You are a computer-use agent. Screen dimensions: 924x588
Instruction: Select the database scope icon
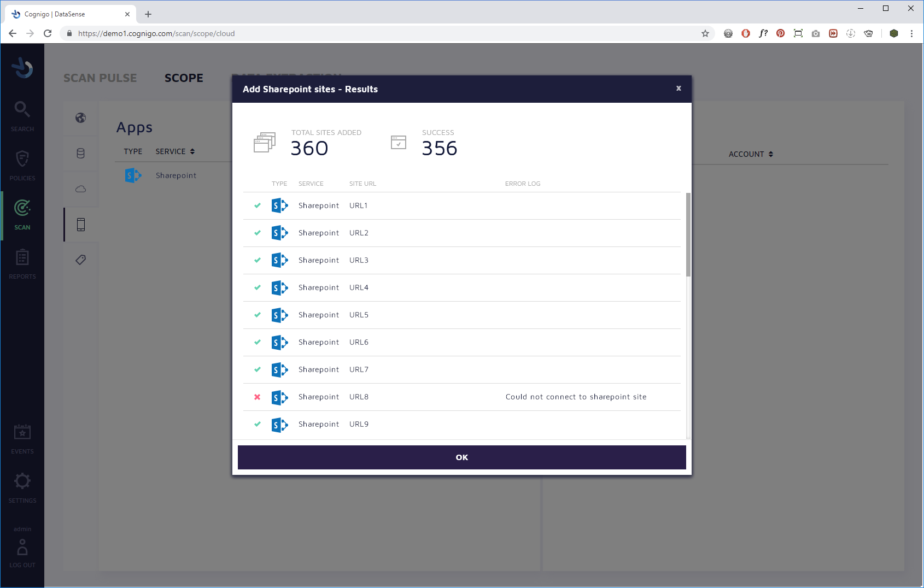click(81, 153)
